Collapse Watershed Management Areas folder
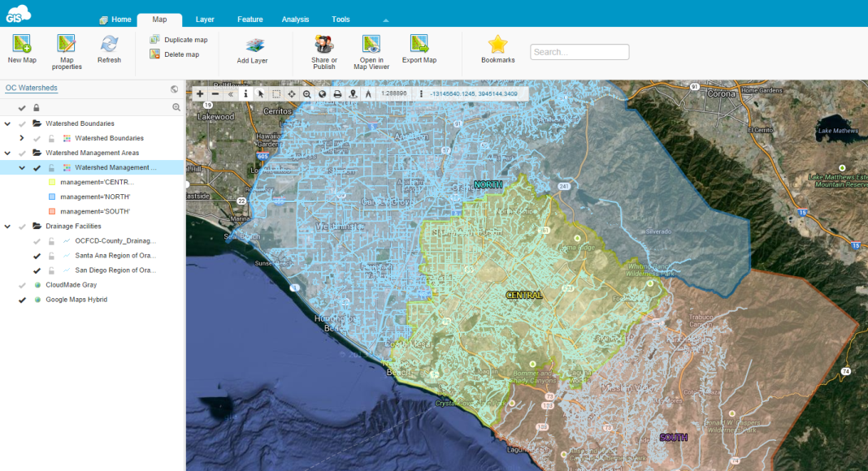The height and width of the screenshot is (471, 868). pos(8,153)
